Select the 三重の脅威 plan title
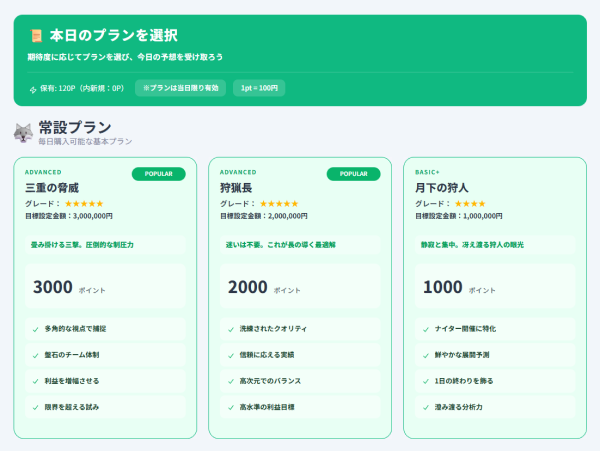600x451 pixels. click(52, 188)
